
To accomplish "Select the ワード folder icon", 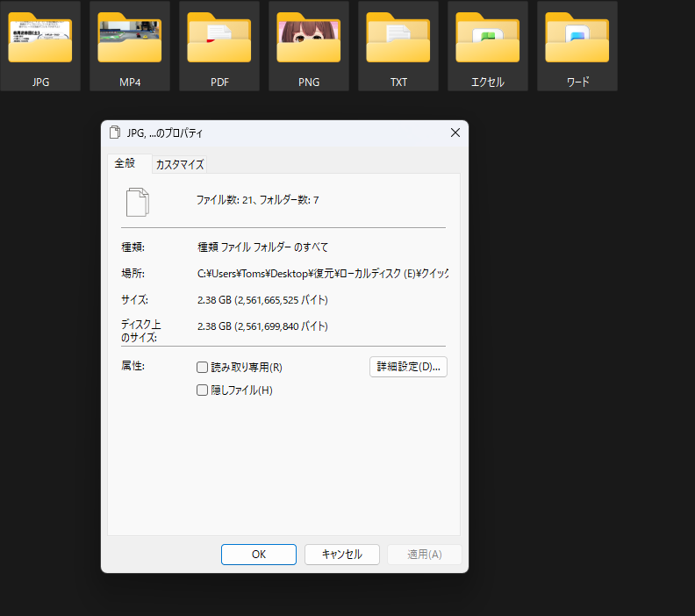I will [577, 39].
